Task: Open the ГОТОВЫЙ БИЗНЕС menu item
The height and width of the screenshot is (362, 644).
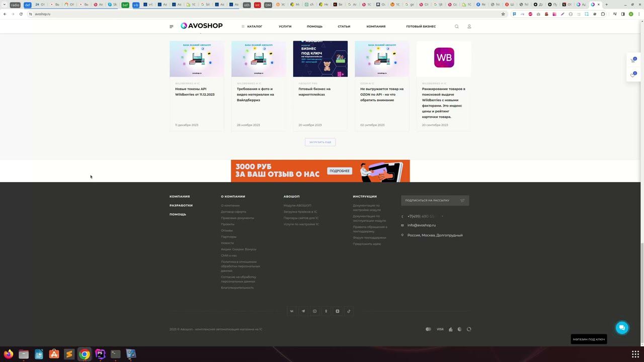Action: [x=421, y=27]
